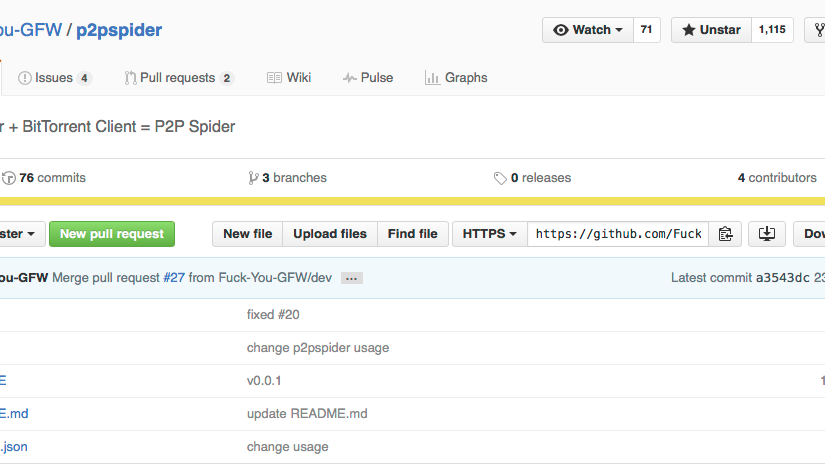The width and height of the screenshot is (825, 472).
Task: Switch to the Wiki tab
Action: coord(289,78)
